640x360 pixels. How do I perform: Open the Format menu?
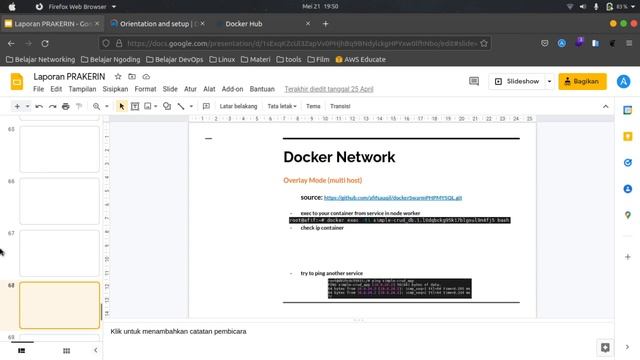tap(145, 89)
